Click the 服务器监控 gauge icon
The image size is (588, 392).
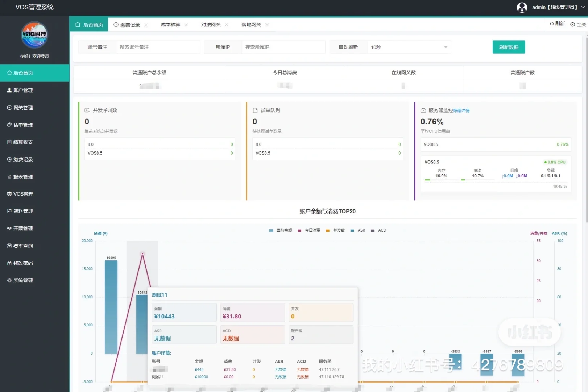[x=423, y=110]
